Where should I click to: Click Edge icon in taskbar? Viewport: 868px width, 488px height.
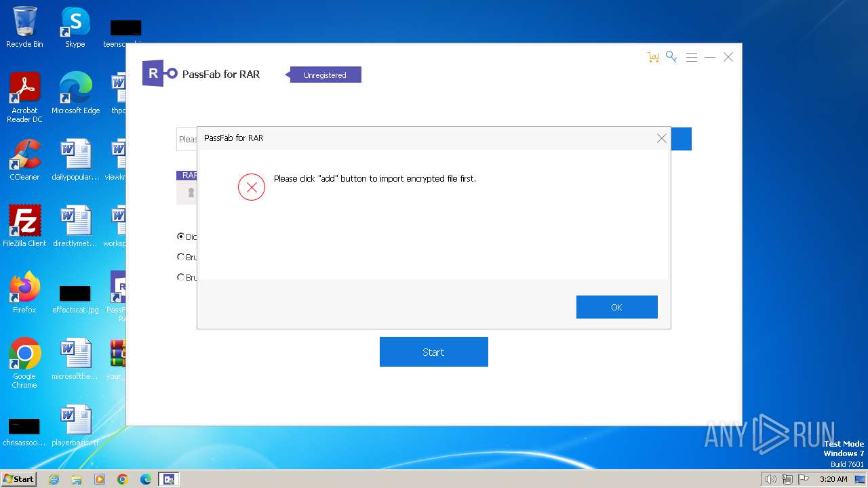tap(146, 479)
